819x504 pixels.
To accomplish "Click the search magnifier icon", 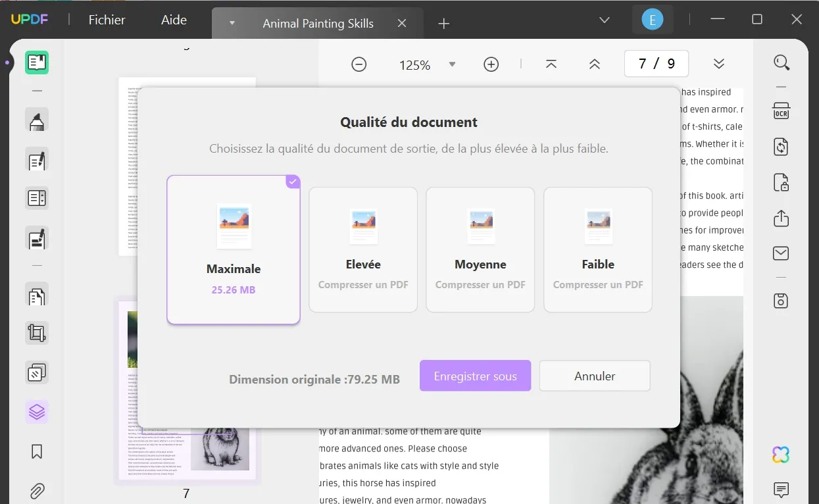I will (x=782, y=63).
